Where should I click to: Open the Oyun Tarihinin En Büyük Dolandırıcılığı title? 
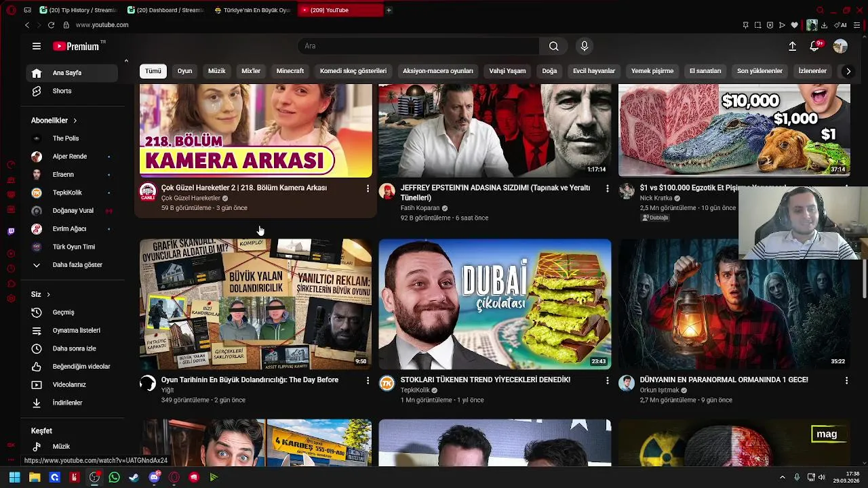click(x=250, y=380)
